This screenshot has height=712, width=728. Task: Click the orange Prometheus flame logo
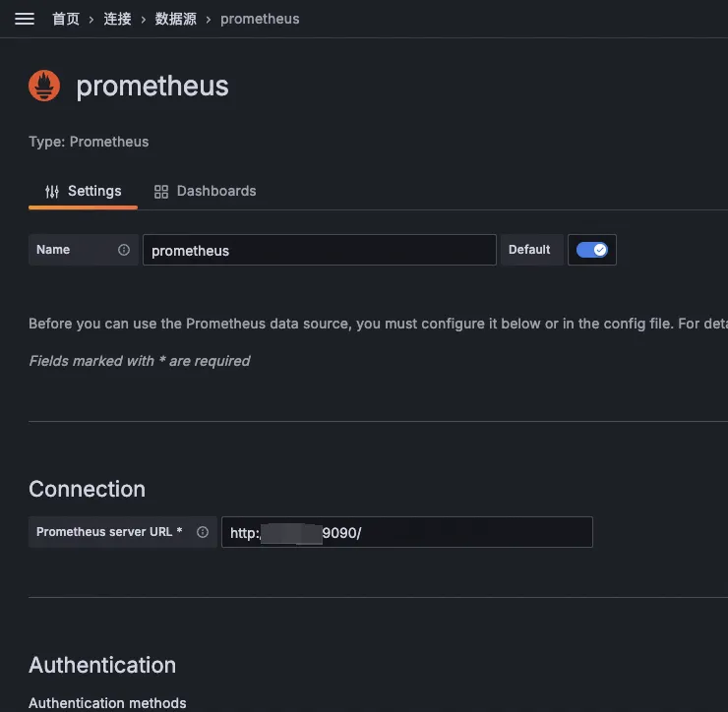click(x=44, y=86)
